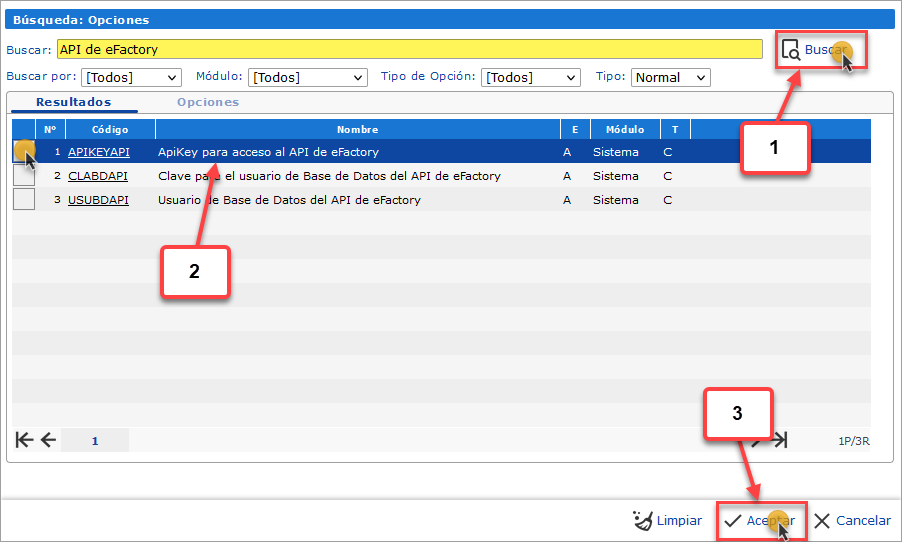The height and width of the screenshot is (542, 902).
Task: Open the APIKEYAPI code link
Action: 98,152
